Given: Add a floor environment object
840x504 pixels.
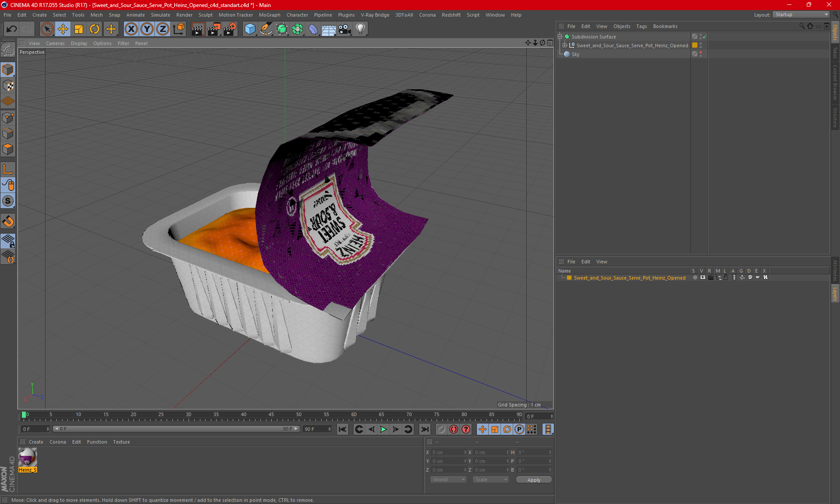Looking at the screenshot, I should 329,29.
